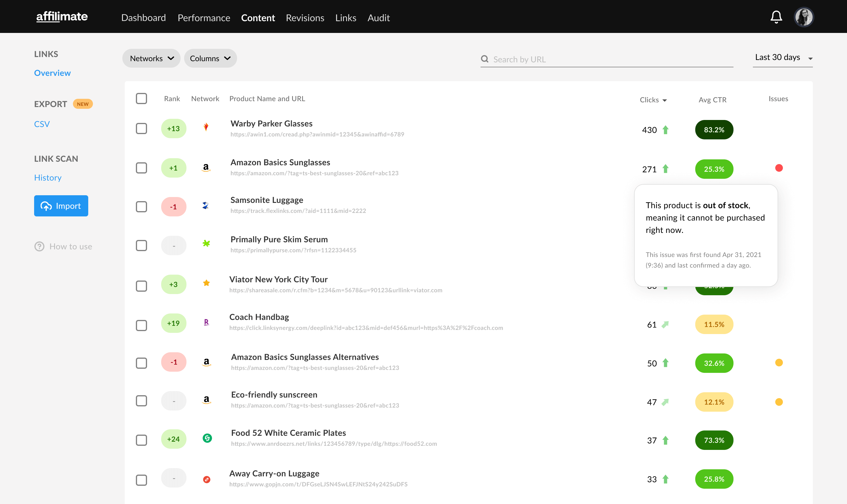Check the Viator New York City Tour row

click(141, 286)
